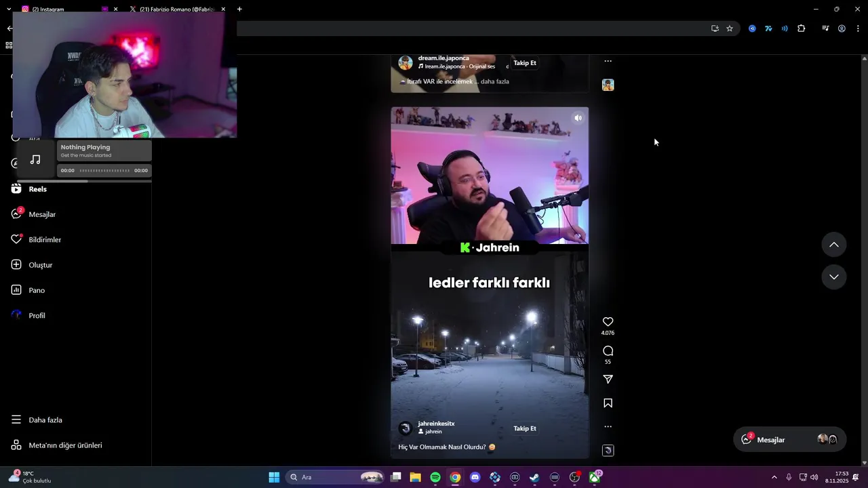Follow jahreinkesitx with Takip Et
The height and width of the screenshot is (488, 868).
[x=525, y=428]
